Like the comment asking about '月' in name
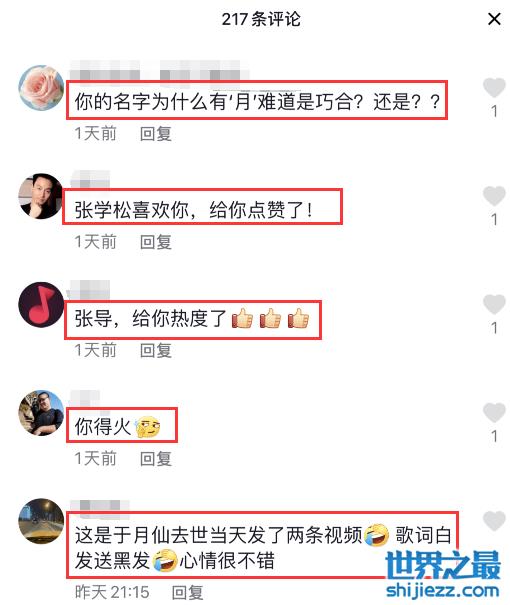 click(494, 88)
